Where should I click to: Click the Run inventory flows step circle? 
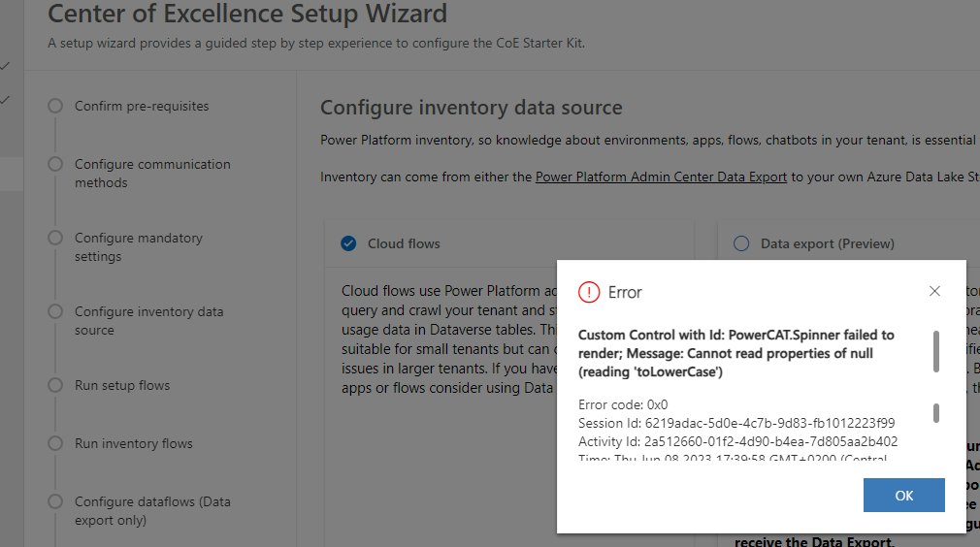click(55, 443)
